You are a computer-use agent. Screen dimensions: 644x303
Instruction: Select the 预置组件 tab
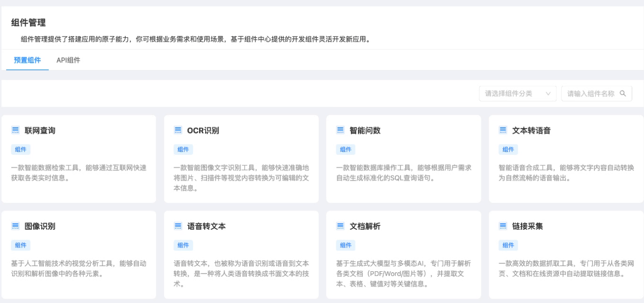27,60
